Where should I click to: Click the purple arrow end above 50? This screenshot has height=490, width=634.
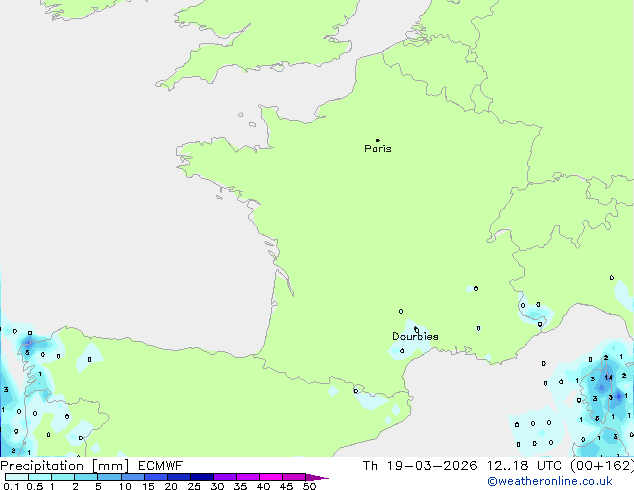coord(317,477)
